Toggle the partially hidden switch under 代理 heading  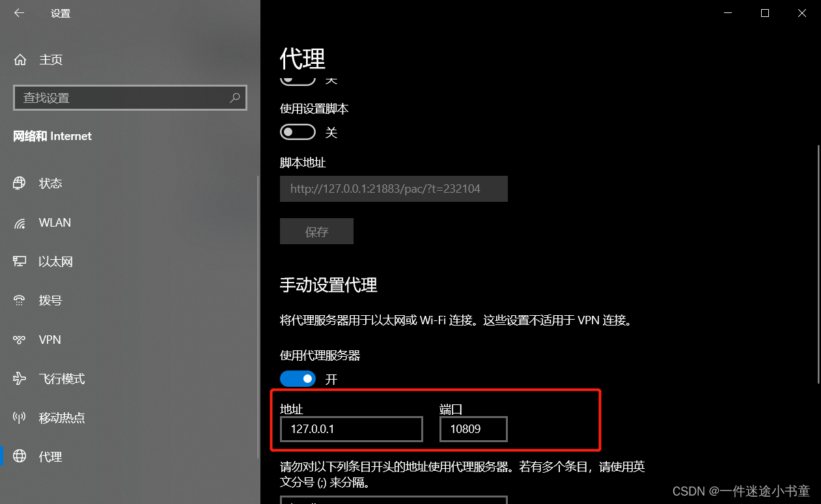tap(298, 80)
